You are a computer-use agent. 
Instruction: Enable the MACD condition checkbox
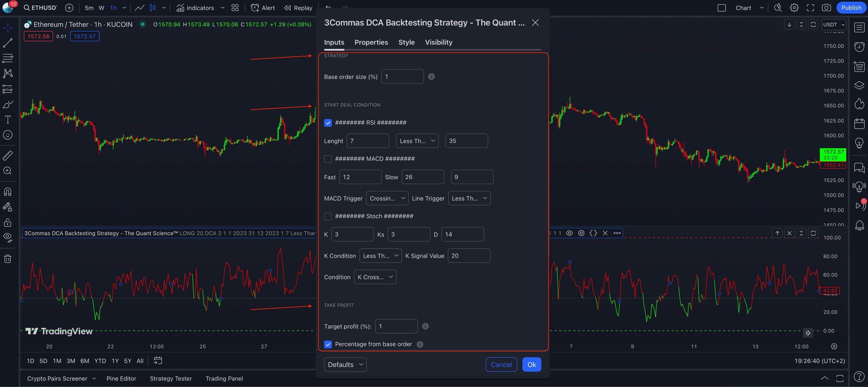(x=328, y=159)
